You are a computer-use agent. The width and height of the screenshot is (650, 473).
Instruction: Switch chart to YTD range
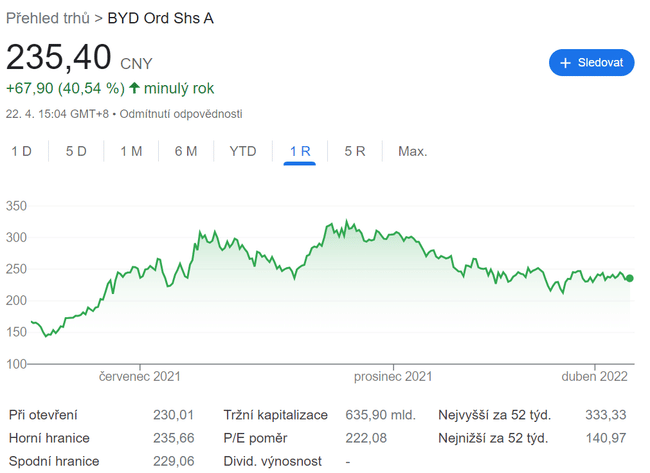(x=243, y=151)
